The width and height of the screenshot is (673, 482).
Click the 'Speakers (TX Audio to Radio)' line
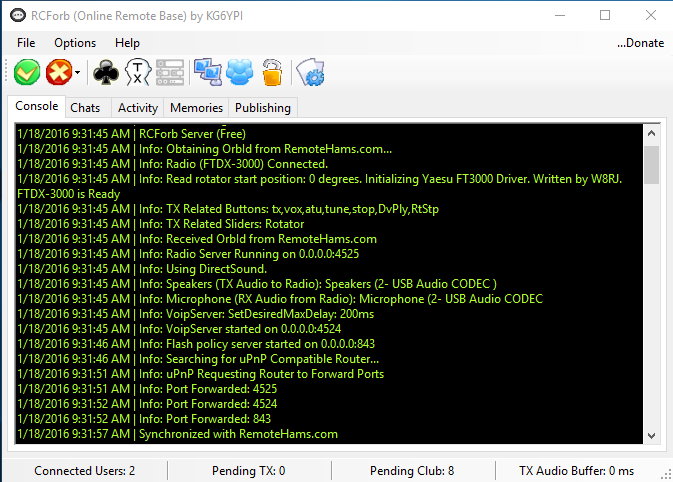[257, 284]
